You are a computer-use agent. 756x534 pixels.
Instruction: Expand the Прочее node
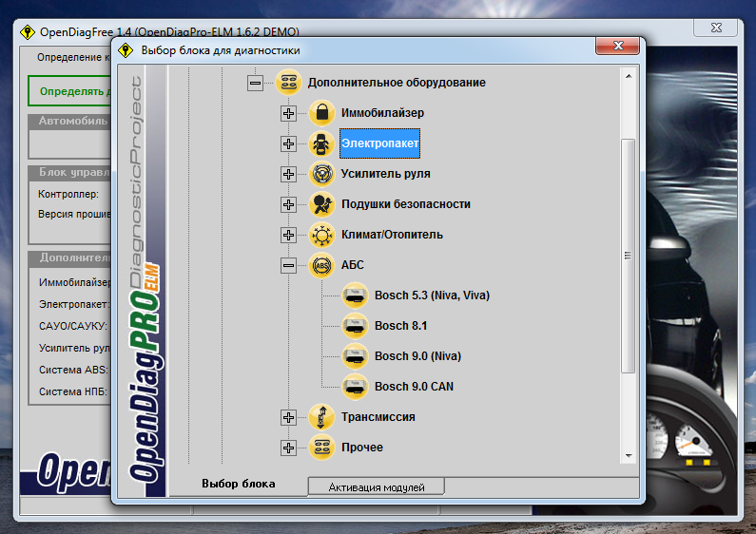pyautogui.click(x=288, y=448)
